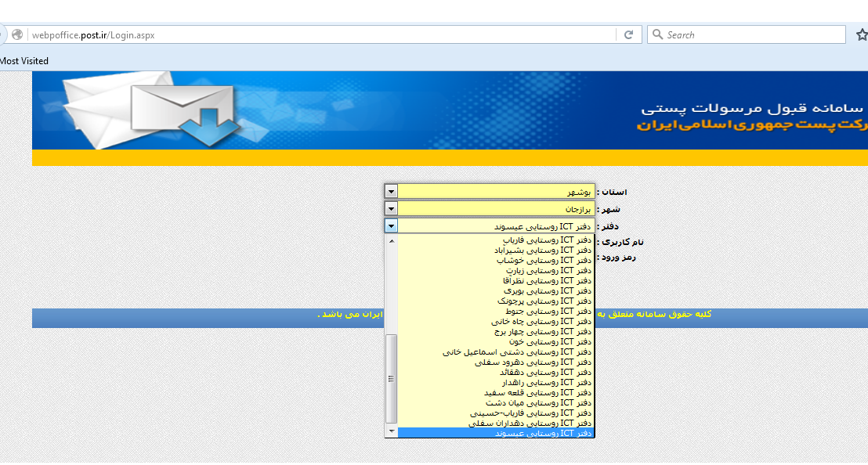Image resolution: width=868 pixels, height=465 pixels.
Task: Open the شهر (city) dropdown arrow
Action: (x=392, y=208)
